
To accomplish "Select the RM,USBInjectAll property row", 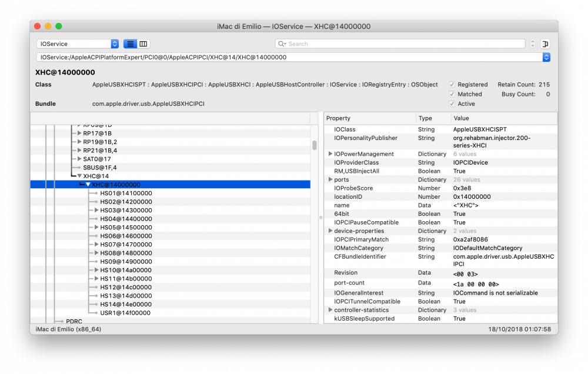I will (440, 171).
